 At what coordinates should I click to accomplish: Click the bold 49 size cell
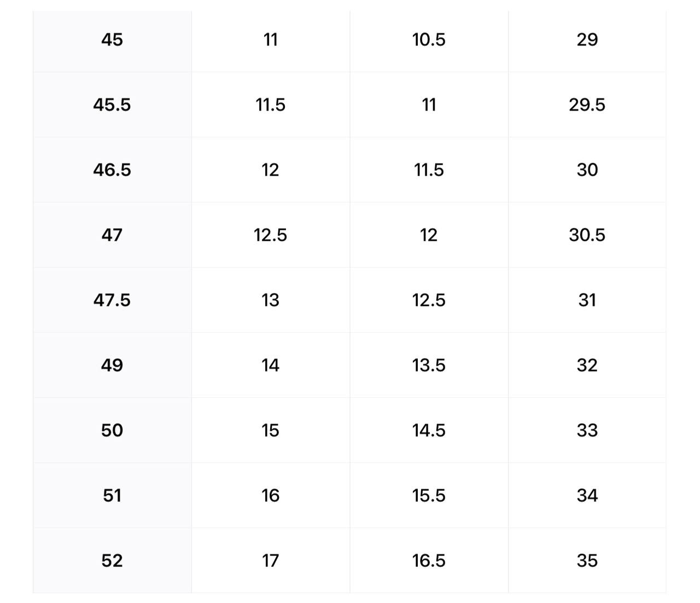(x=112, y=365)
